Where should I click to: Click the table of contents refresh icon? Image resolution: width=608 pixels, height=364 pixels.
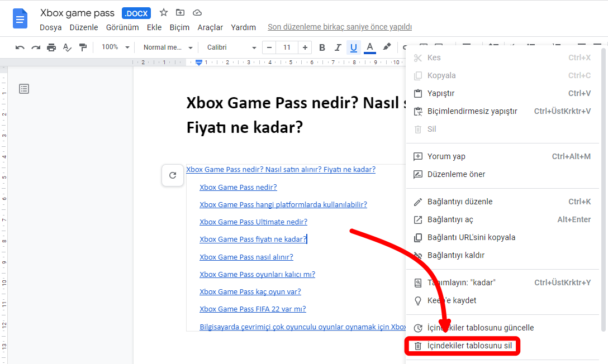pyautogui.click(x=173, y=175)
